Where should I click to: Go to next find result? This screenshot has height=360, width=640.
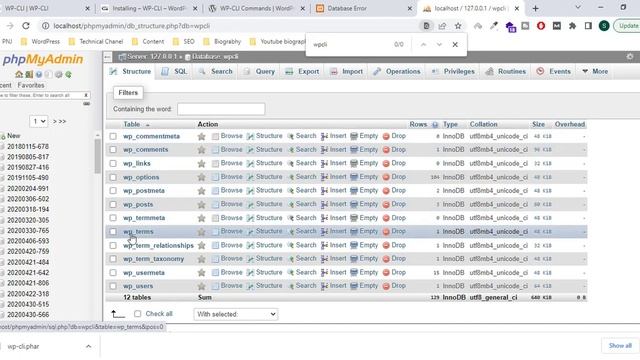click(439, 44)
